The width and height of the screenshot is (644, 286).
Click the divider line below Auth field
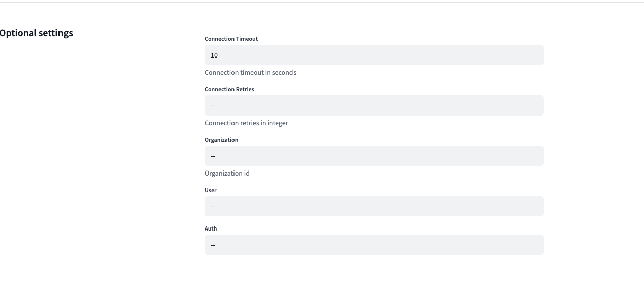[x=322, y=271]
